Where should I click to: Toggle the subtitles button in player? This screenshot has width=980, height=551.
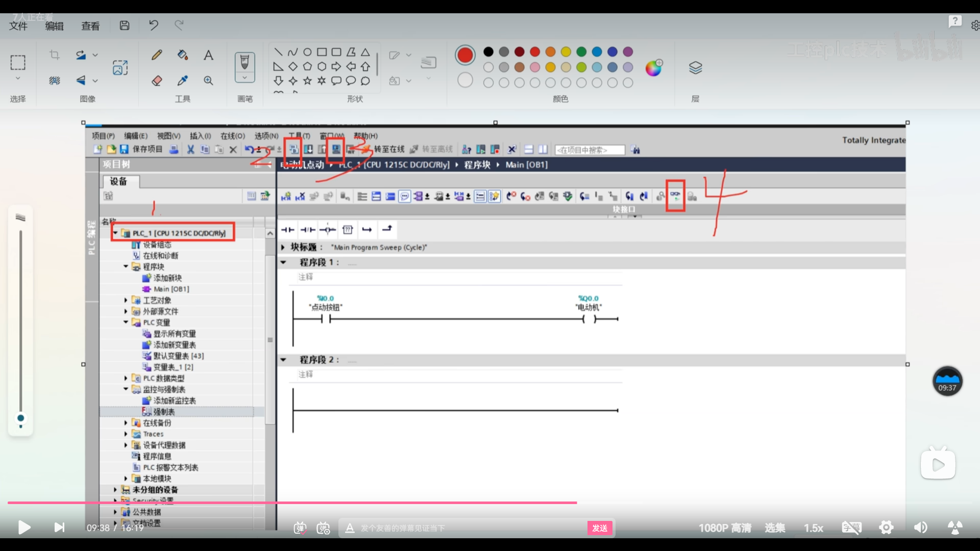coord(851,528)
